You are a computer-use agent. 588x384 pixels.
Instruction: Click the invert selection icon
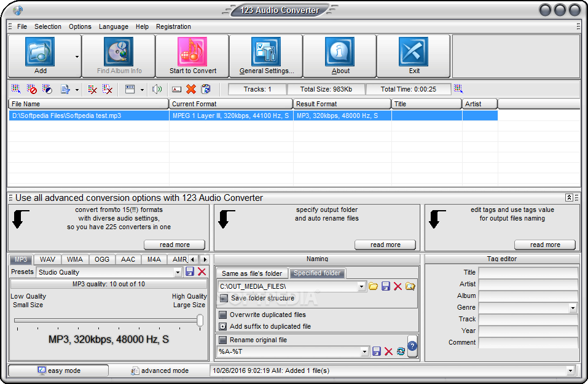tap(47, 89)
